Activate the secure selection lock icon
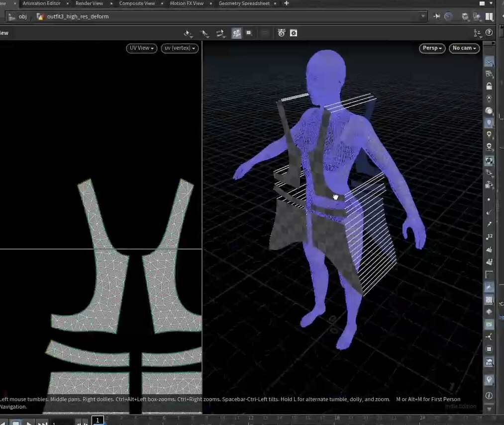This screenshot has height=425, width=504. click(489, 85)
